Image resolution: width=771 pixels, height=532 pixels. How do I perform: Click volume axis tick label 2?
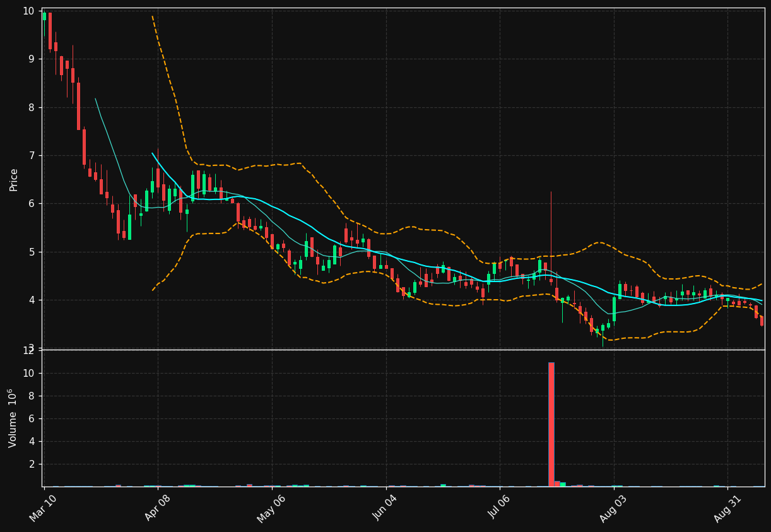pos(32,464)
